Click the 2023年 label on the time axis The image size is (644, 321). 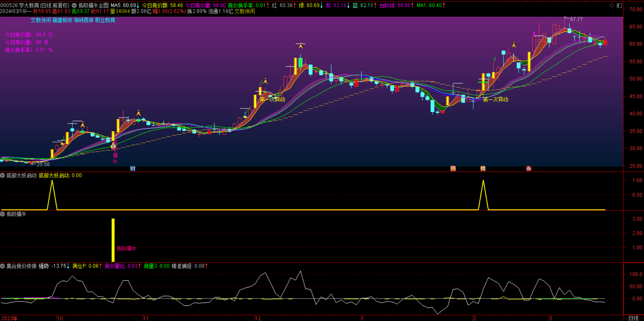point(9,318)
